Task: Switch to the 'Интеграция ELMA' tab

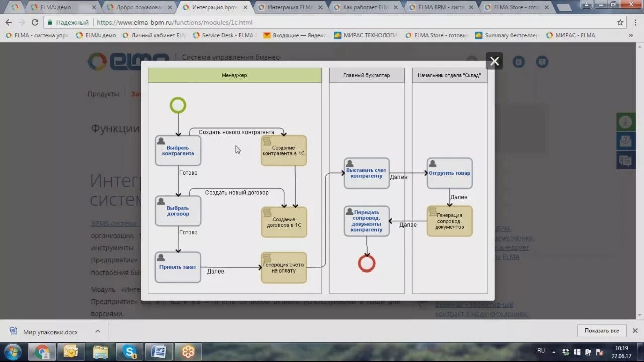Action: point(290,7)
